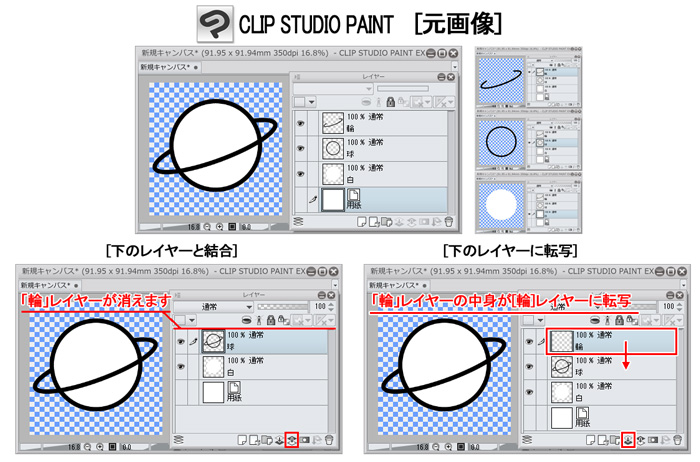The width and height of the screenshot is (700, 462).
Task: Toggle Clip at Layer Below icon in 下のレイヤーに転写 window
Action: click(x=595, y=320)
